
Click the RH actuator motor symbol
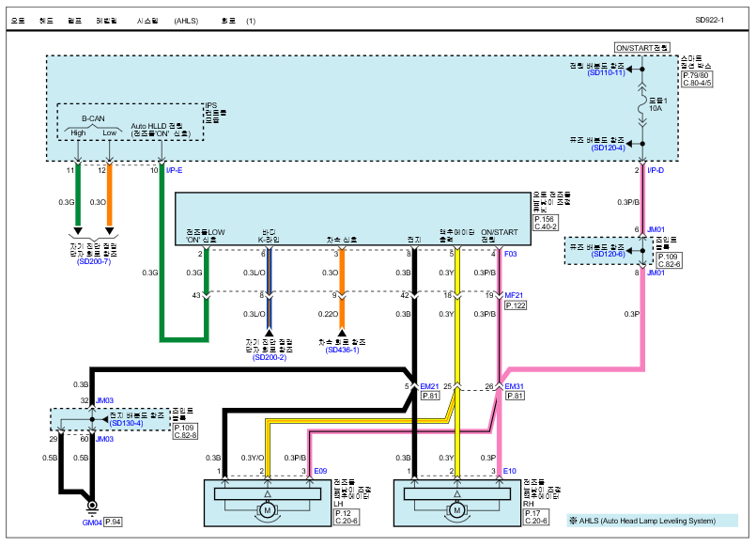coord(456,510)
